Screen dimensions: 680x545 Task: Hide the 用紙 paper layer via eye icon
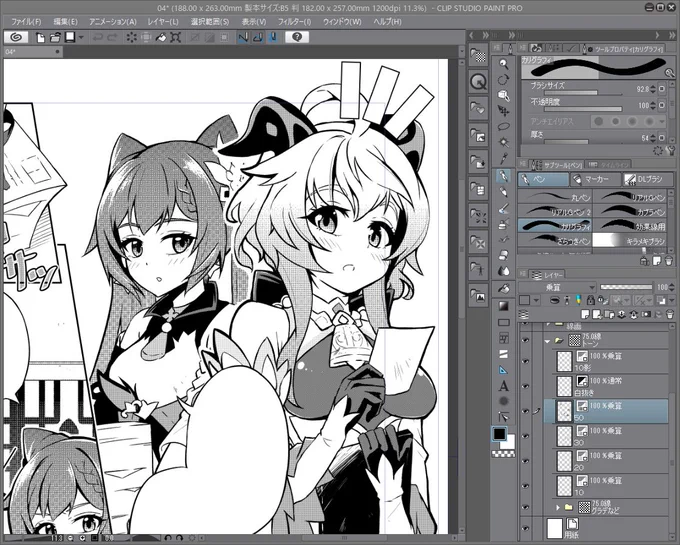tap(526, 528)
